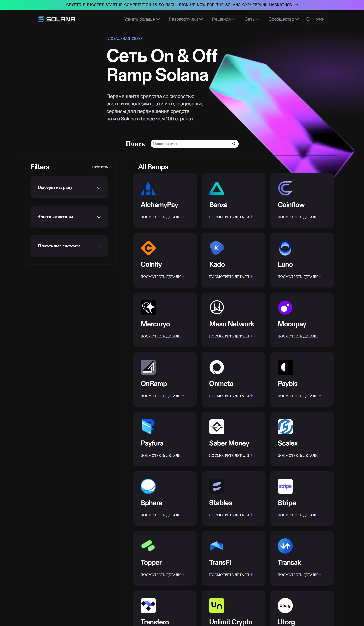
Task: Open the Фиатные активы filter dropdown
Action: pyautogui.click(x=69, y=217)
